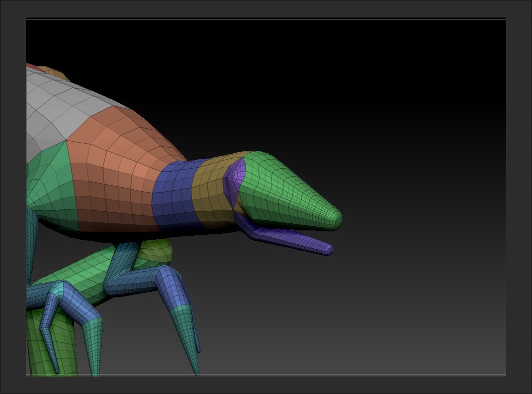Click the rounded tip of the green snout

coord(338,219)
